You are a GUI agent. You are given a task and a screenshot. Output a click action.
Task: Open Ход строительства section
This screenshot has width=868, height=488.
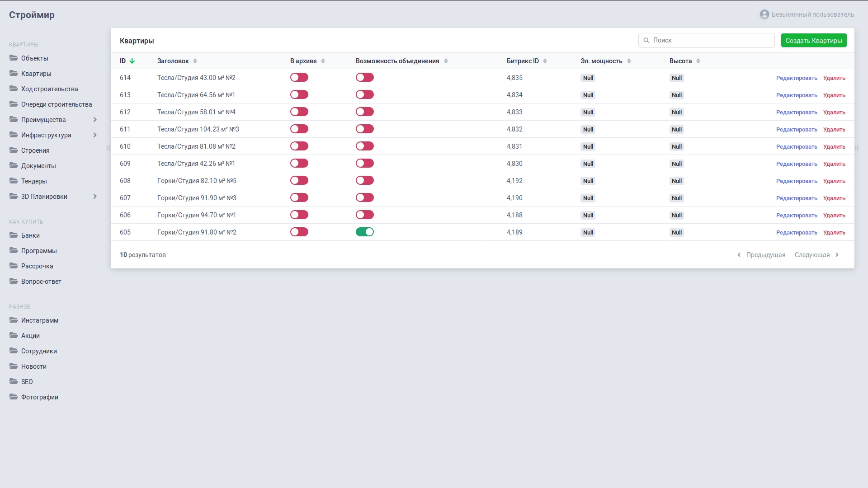(x=49, y=89)
